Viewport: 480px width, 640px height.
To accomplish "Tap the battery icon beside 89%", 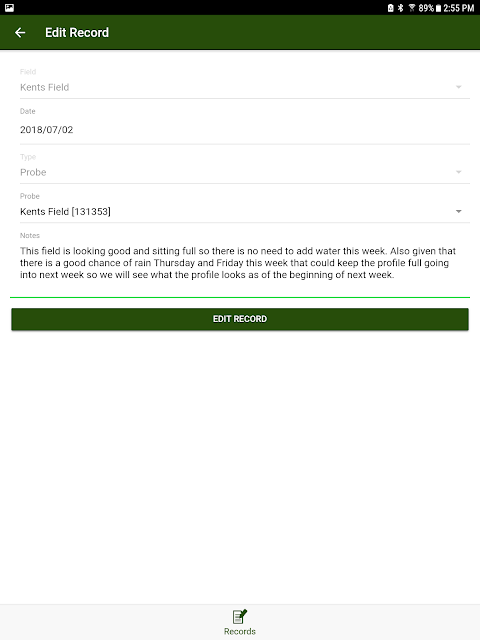I will [x=438, y=8].
